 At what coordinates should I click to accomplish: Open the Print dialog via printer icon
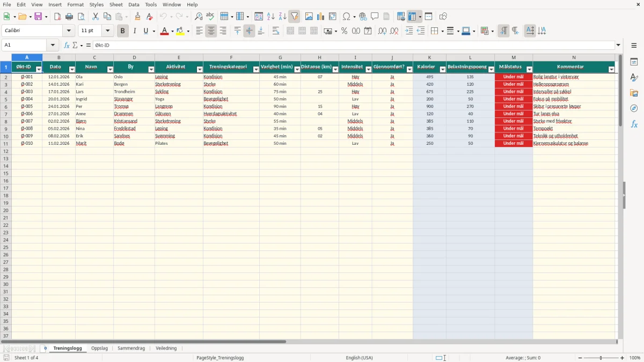pyautogui.click(x=69, y=17)
